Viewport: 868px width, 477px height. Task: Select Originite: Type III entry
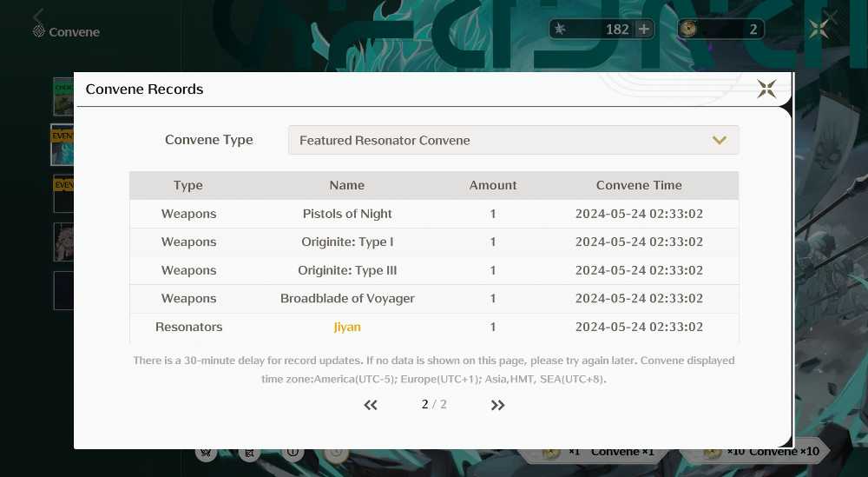click(x=347, y=270)
